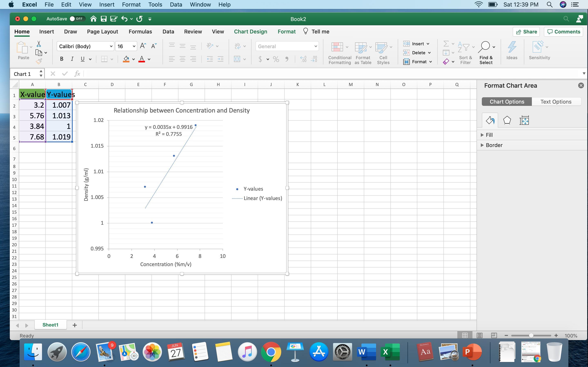Image resolution: width=588 pixels, height=367 pixels.
Task: Click the Name Box showing Chart 1
Action: coord(24,74)
